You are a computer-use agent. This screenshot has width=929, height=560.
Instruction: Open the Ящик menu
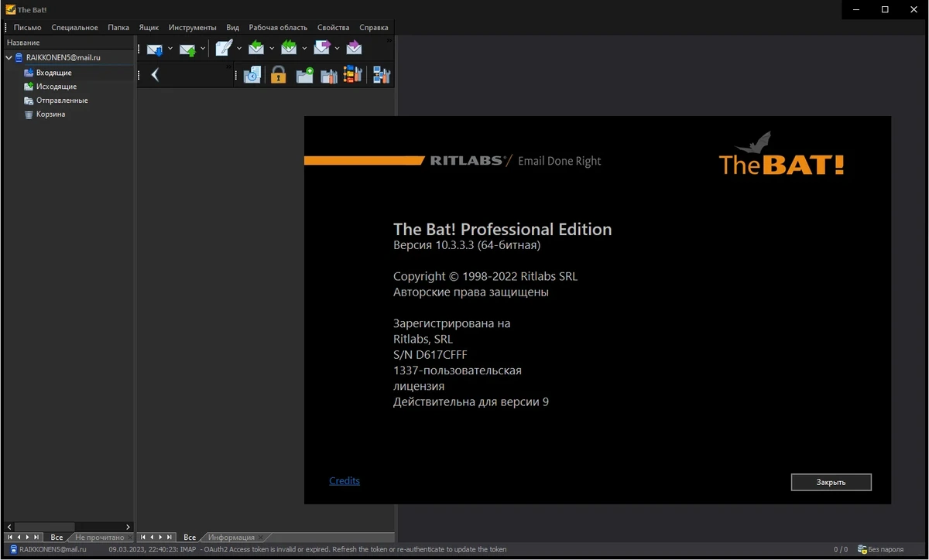pyautogui.click(x=149, y=27)
